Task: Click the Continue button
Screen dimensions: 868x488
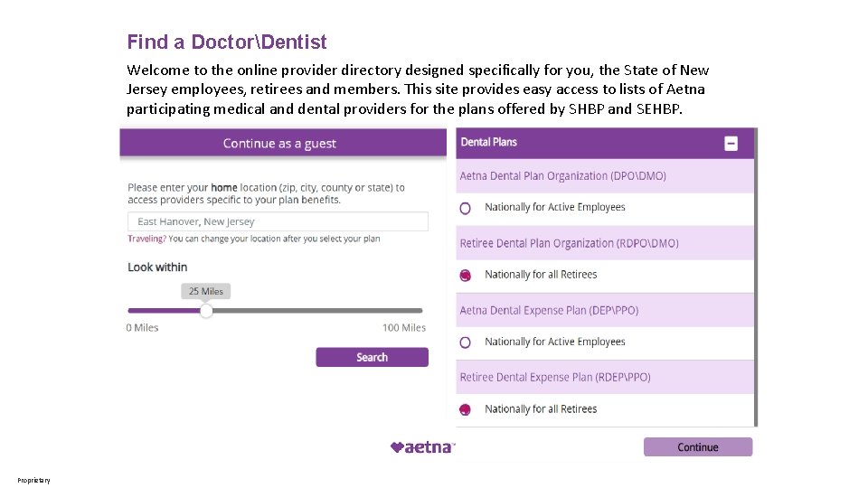Action: (697, 447)
